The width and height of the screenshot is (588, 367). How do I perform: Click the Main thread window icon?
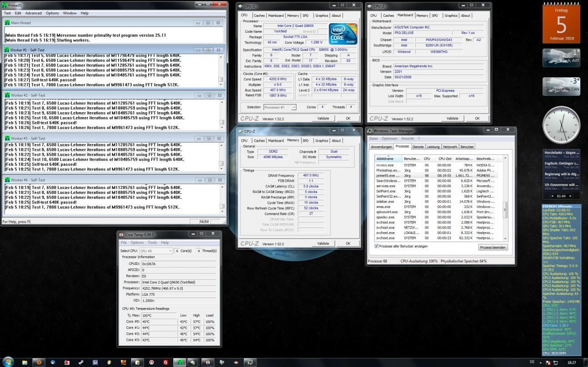point(7,23)
